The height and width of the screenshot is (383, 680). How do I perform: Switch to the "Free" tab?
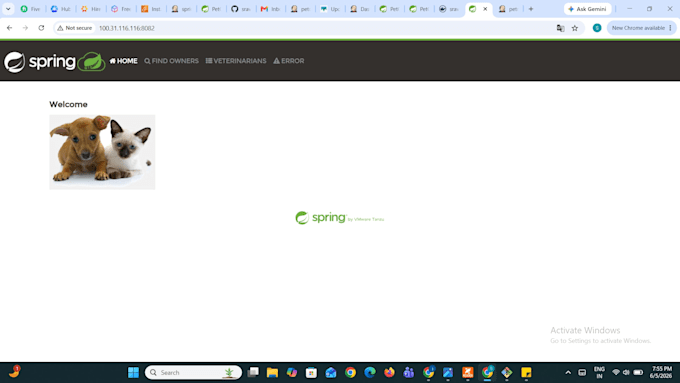coord(121,9)
